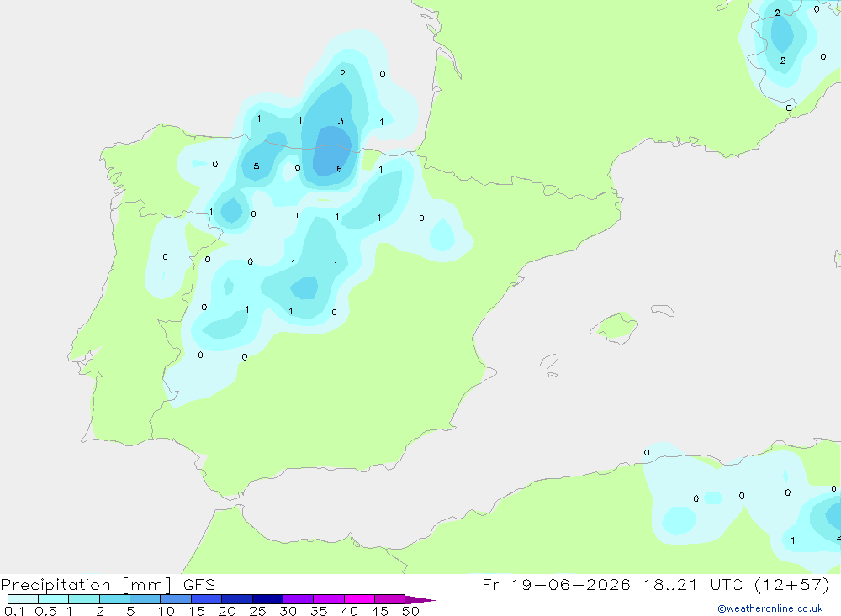841x616 pixels.
Task: Click the 5–10 mm legend color swatch
Action: (145, 599)
